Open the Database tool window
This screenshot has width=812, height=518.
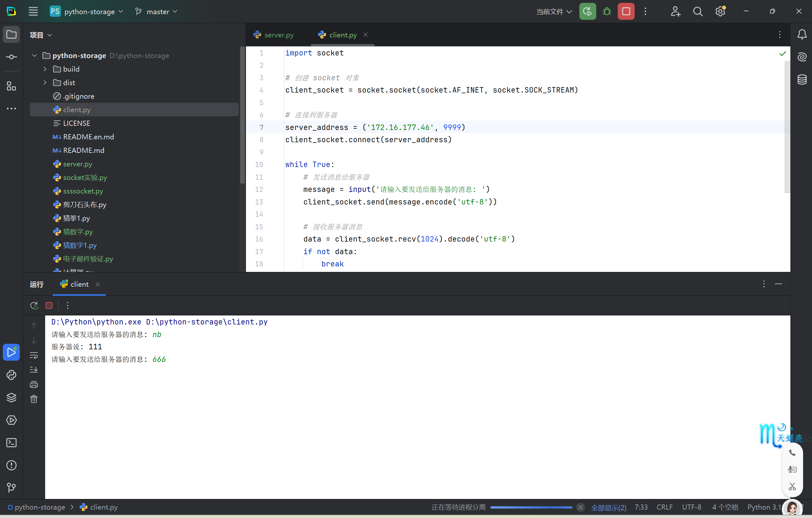coord(802,80)
